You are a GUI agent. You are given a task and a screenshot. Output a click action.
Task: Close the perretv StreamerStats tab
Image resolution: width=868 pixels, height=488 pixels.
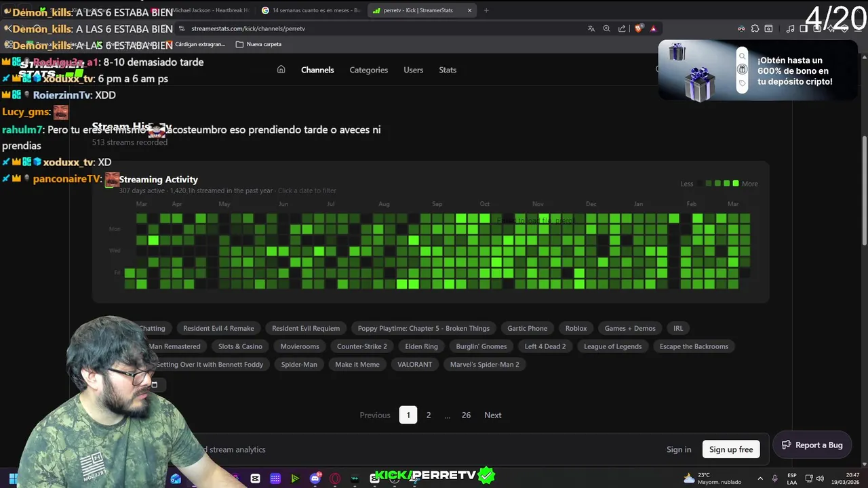point(469,10)
